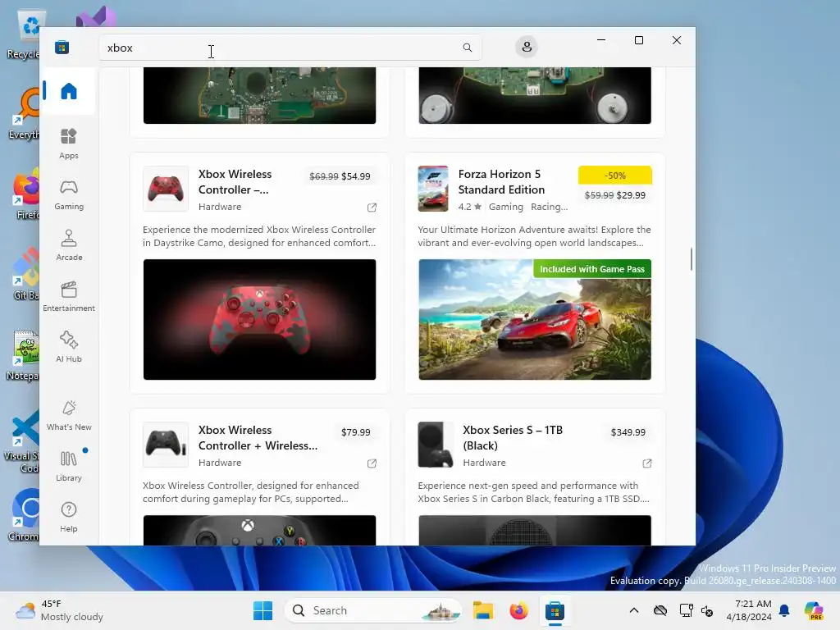Click the $29.99 price on Forza Horizon 5

tap(631, 195)
